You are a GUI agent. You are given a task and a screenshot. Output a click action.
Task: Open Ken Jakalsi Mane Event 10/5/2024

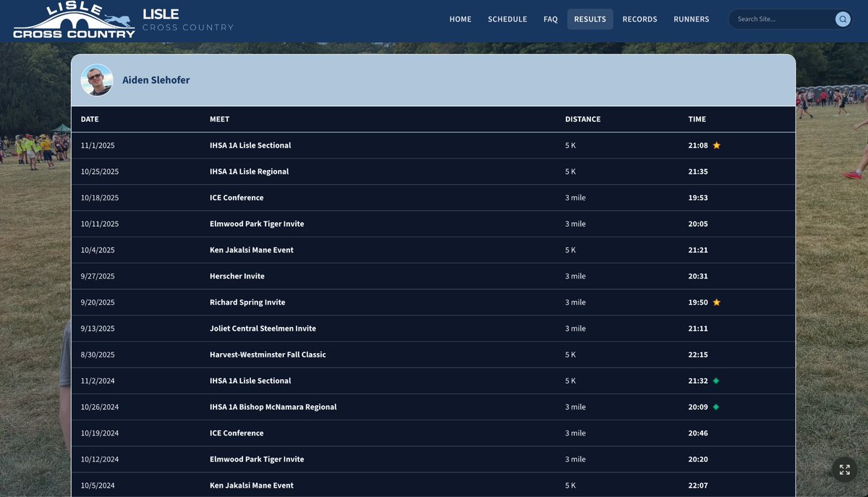(252, 485)
